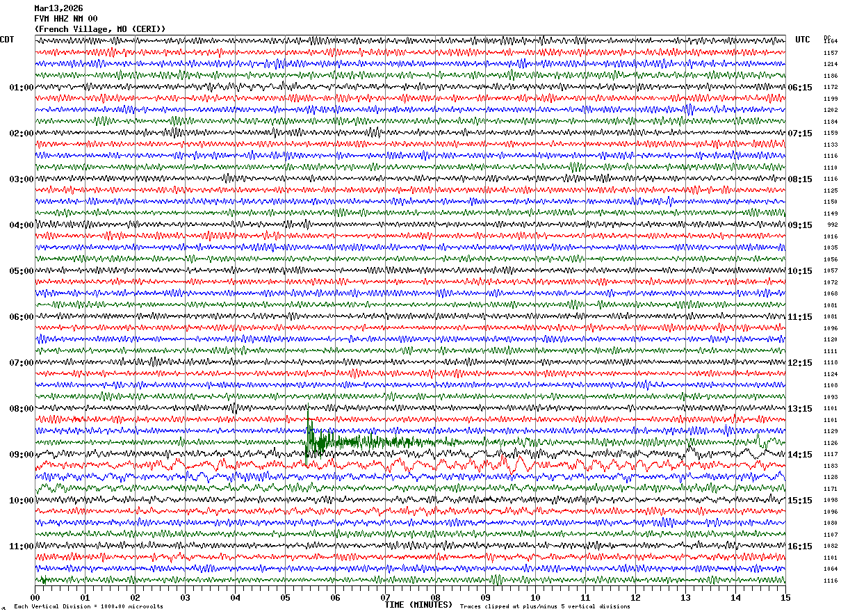This screenshot has width=841, height=616.
Task: Click the Traces clipped at plus/minus 5 divisions note
Action: click(545, 607)
